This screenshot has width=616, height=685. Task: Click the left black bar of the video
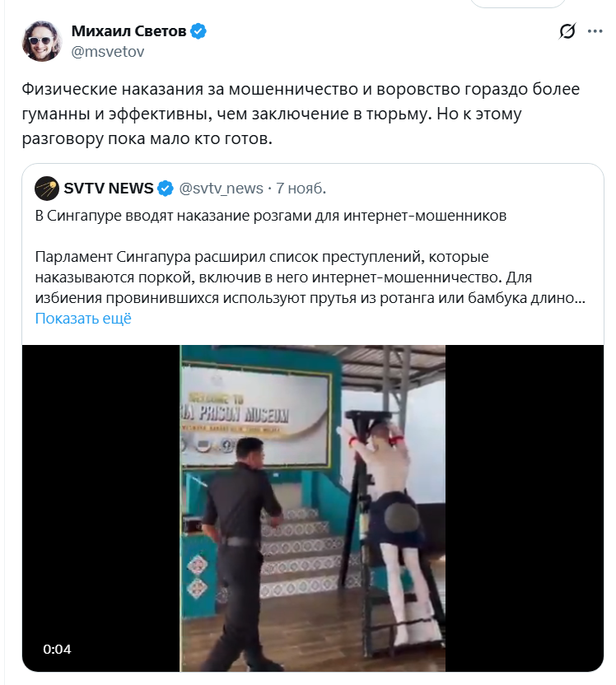click(101, 508)
